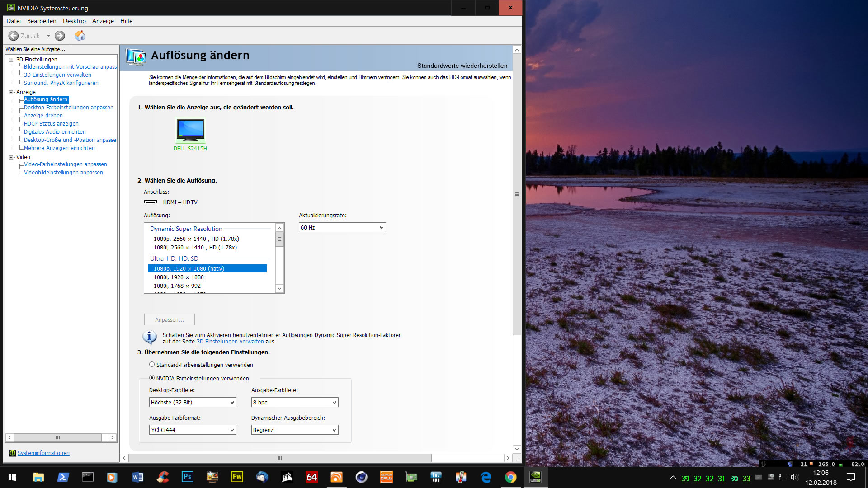Click the Windows Start button
The image size is (868, 488).
point(12,477)
